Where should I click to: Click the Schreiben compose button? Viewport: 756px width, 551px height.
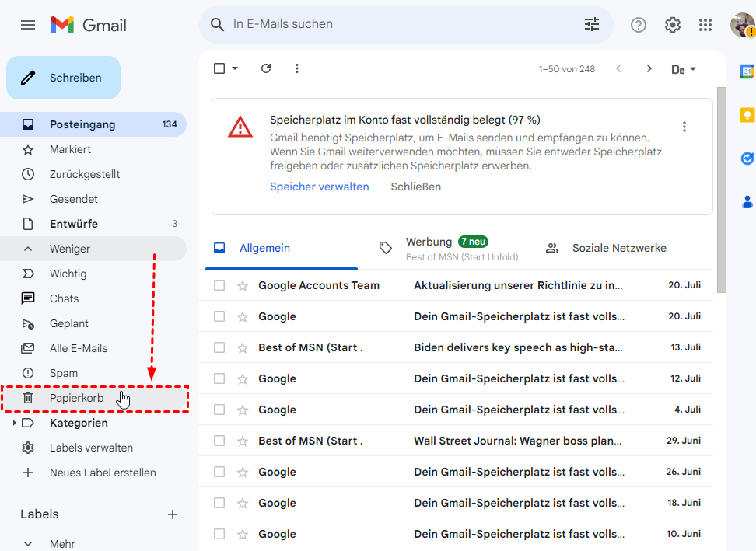[64, 78]
